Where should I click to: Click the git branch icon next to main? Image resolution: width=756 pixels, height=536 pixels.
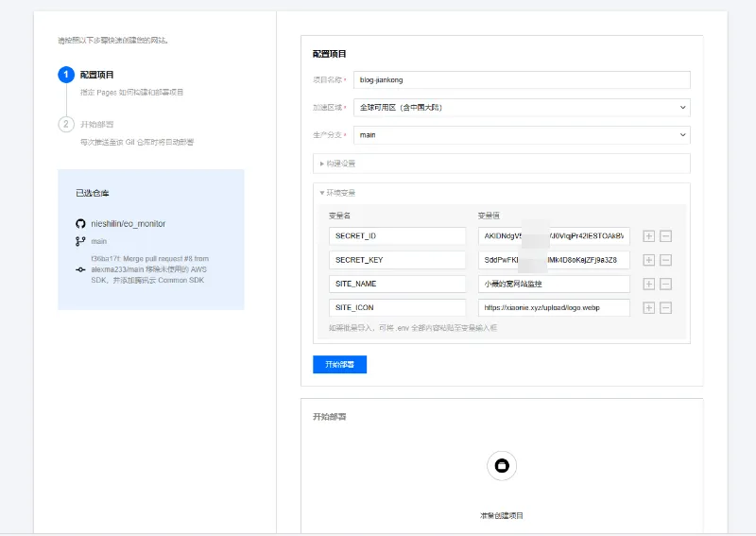80,241
